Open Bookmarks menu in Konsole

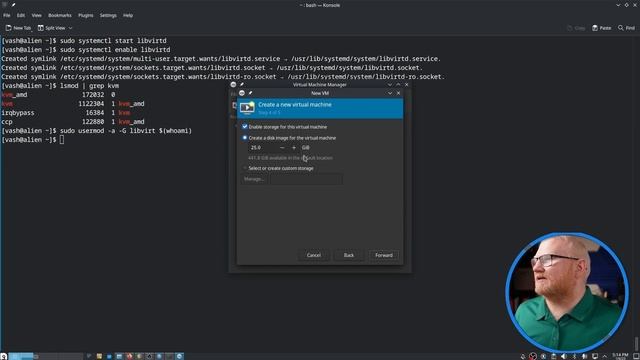click(x=60, y=15)
